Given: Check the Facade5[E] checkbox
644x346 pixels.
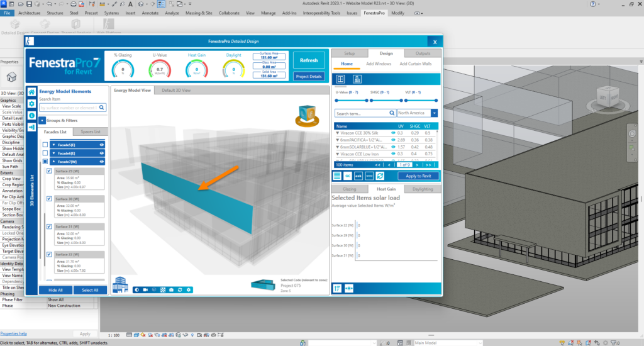Looking at the screenshot, I should [45, 145].
